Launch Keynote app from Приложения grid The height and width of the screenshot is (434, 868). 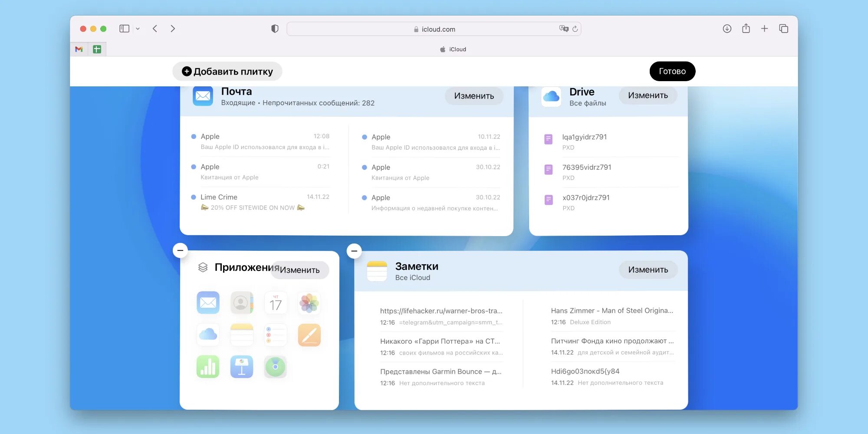(242, 367)
